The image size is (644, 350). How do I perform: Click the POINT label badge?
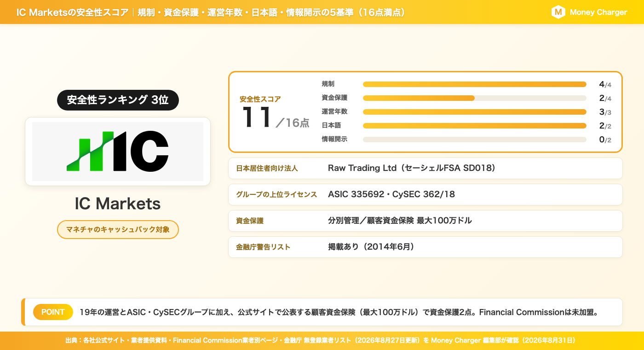coord(53,312)
